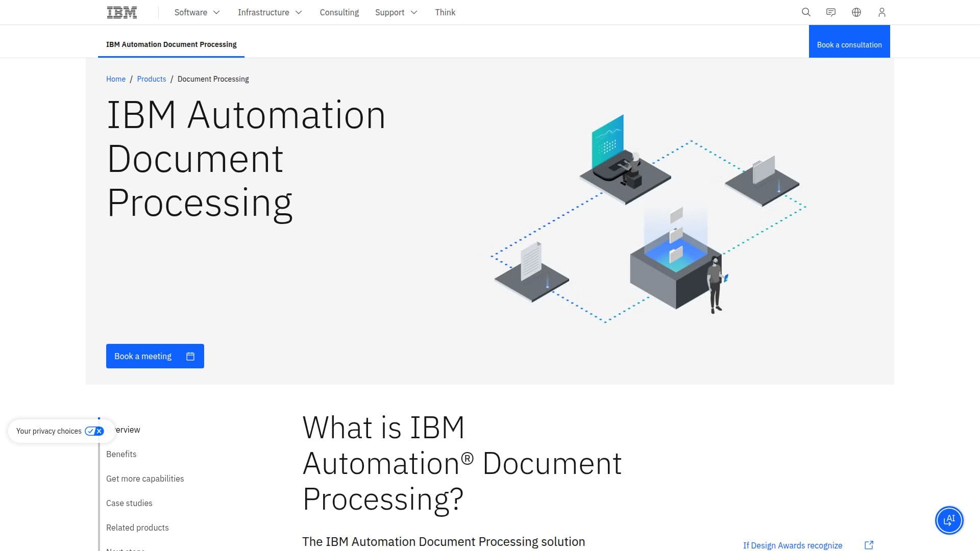The image size is (980, 551).
Task: Follow the Home breadcrumb link
Action: click(116, 79)
